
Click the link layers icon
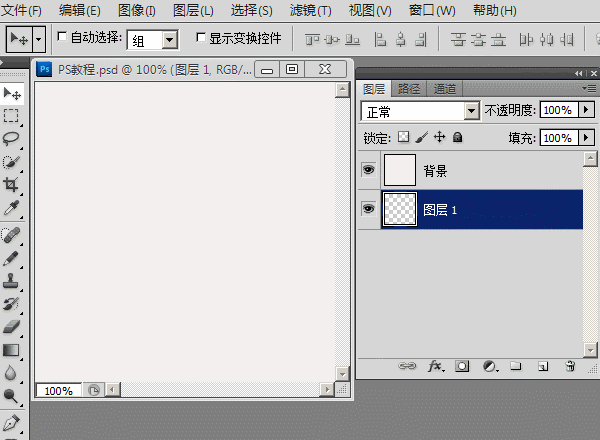(x=407, y=366)
